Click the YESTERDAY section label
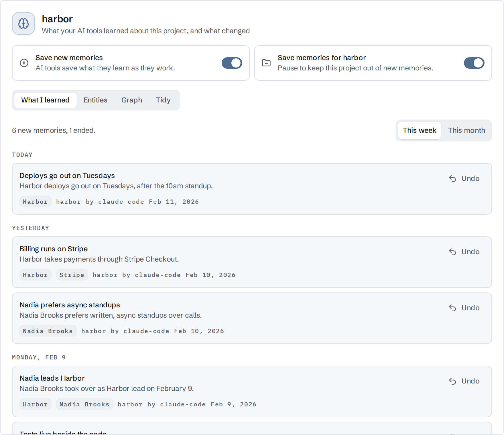 pos(31,228)
